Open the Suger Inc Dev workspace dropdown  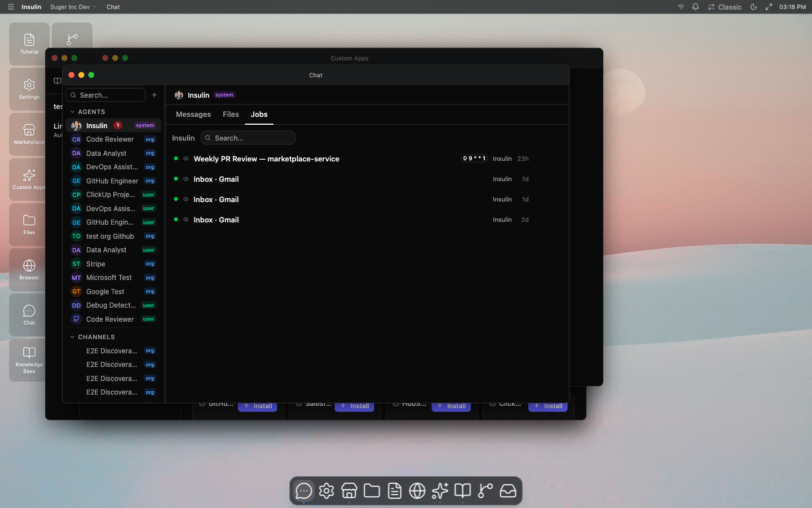coord(73,7)
